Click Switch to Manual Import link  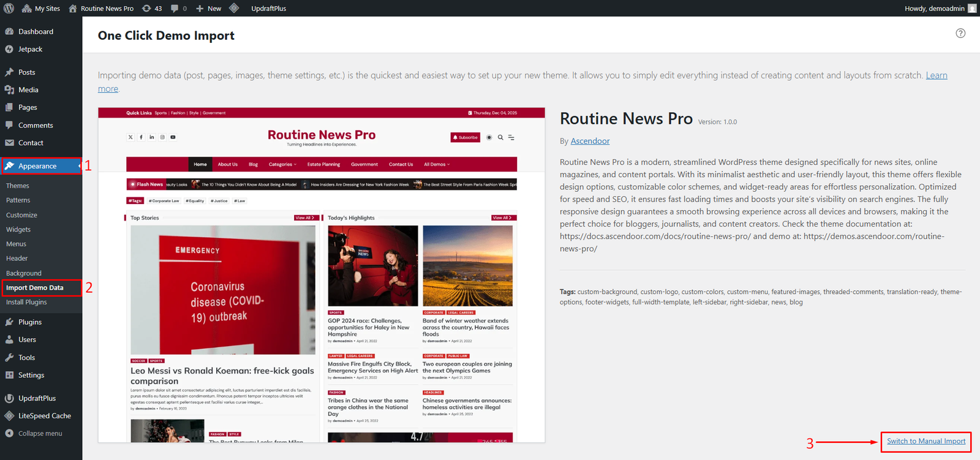click(x=925, y=441)
